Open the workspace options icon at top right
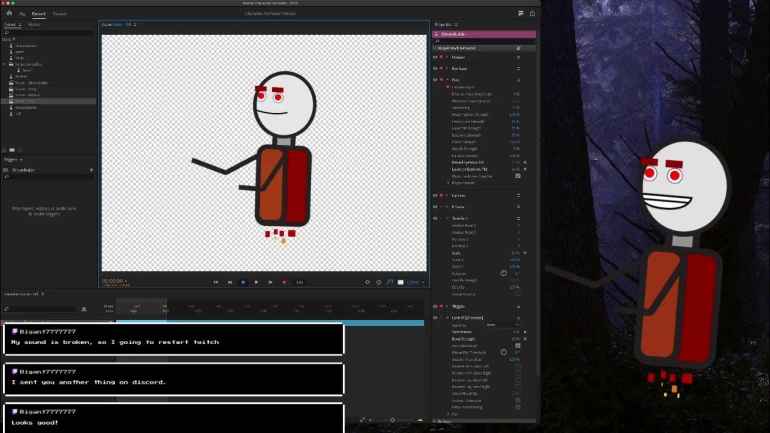This screenshot has height=433, width=770. pyautogui.click(x=519, y=14)
